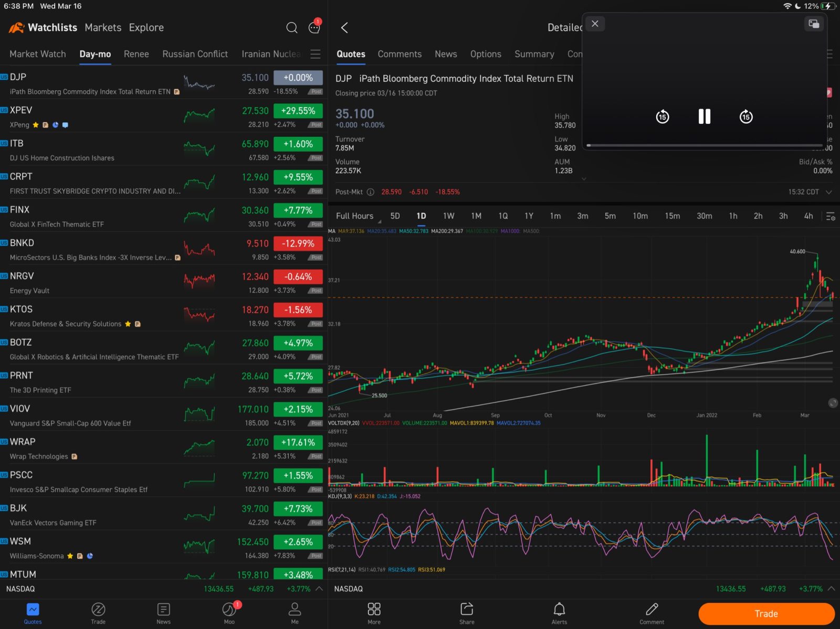Click the orange Trade button

[766, 614]
